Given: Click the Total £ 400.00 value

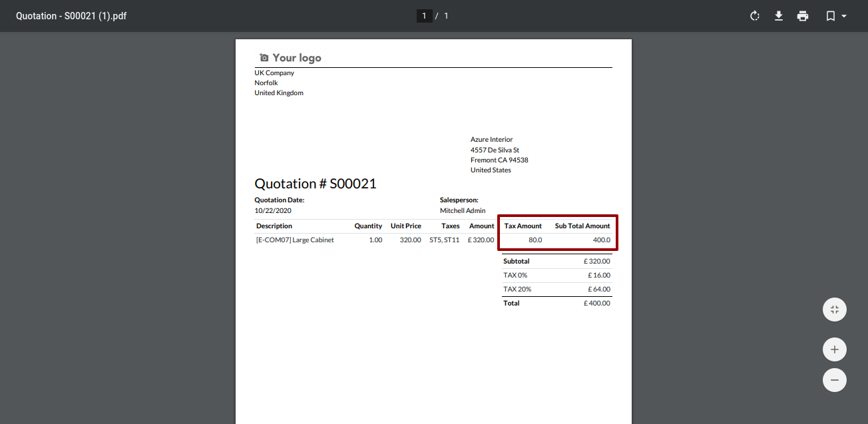Looking at the screenshot, I should point(597,304).
